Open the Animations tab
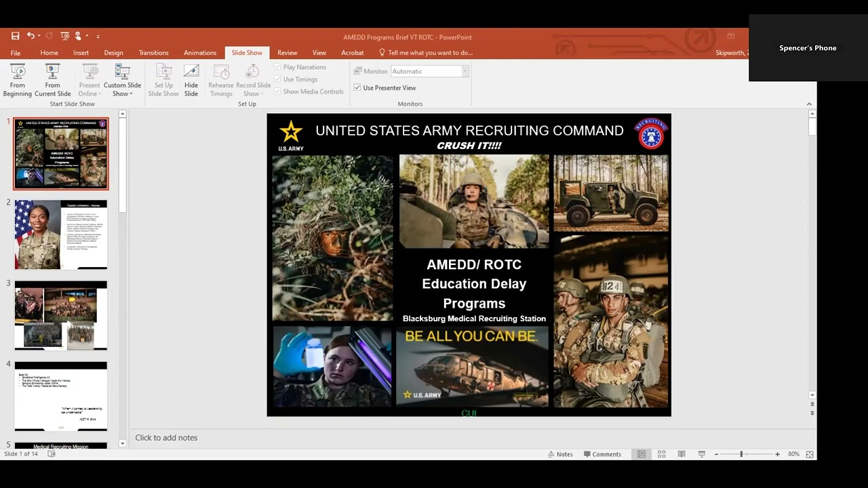Viewport: 868px width, 488px height. (200, 53)
